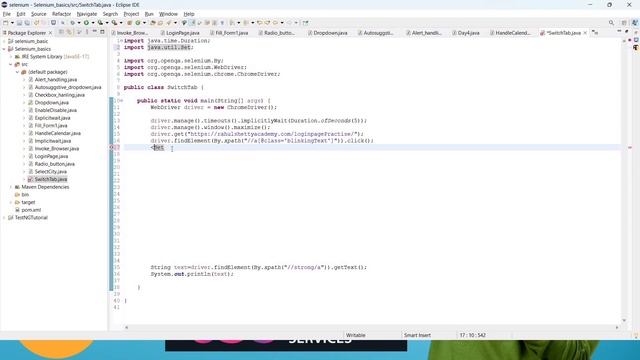Screen dimensions: 640x360
Task: Open the Window menu
Action: tap(168, 14)
